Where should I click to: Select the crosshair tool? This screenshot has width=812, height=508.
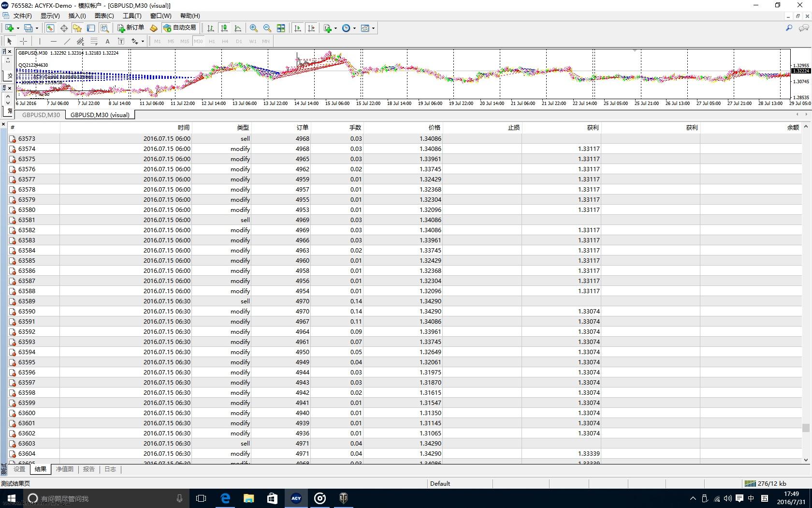coord(23,41)
